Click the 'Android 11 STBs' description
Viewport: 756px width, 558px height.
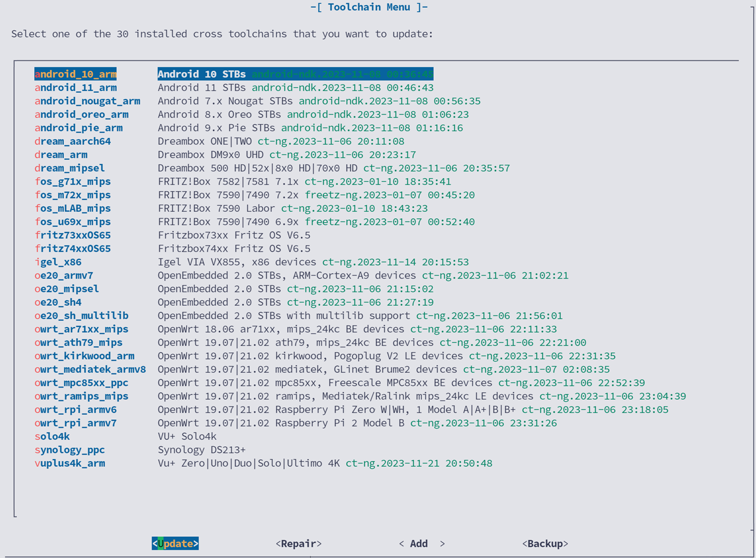coord(201,87)
